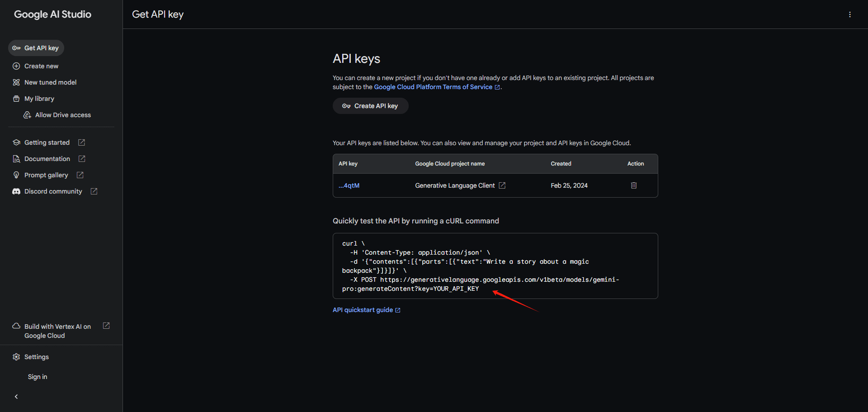Click the My library icon
The width and height of the screenshot is (868, 412).
(16, 99)
